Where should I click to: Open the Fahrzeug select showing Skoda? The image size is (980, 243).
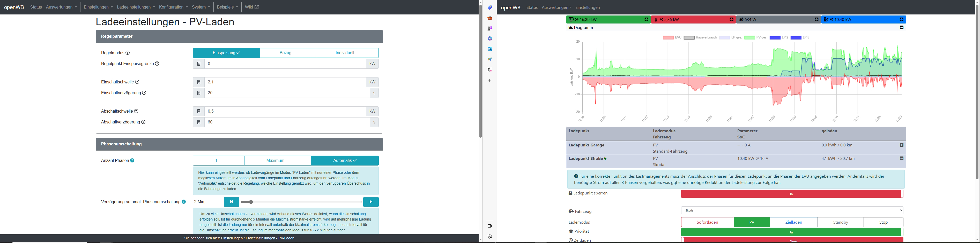click(x=792, y=210)
